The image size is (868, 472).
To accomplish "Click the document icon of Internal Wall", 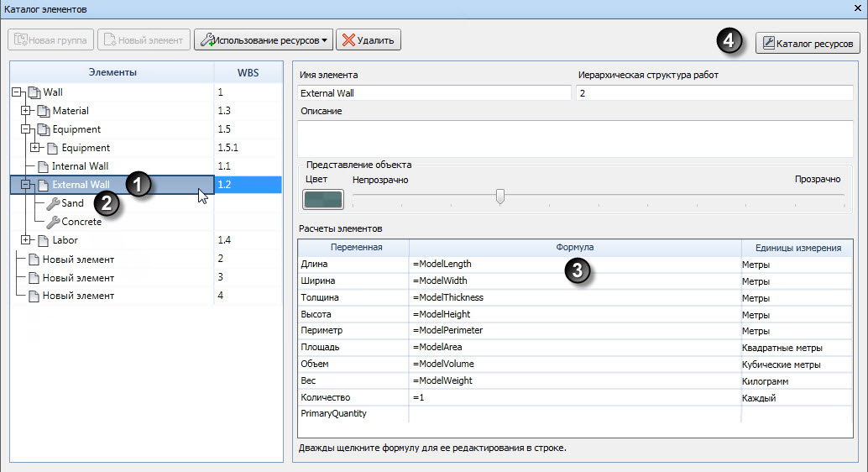I will 43,166.
